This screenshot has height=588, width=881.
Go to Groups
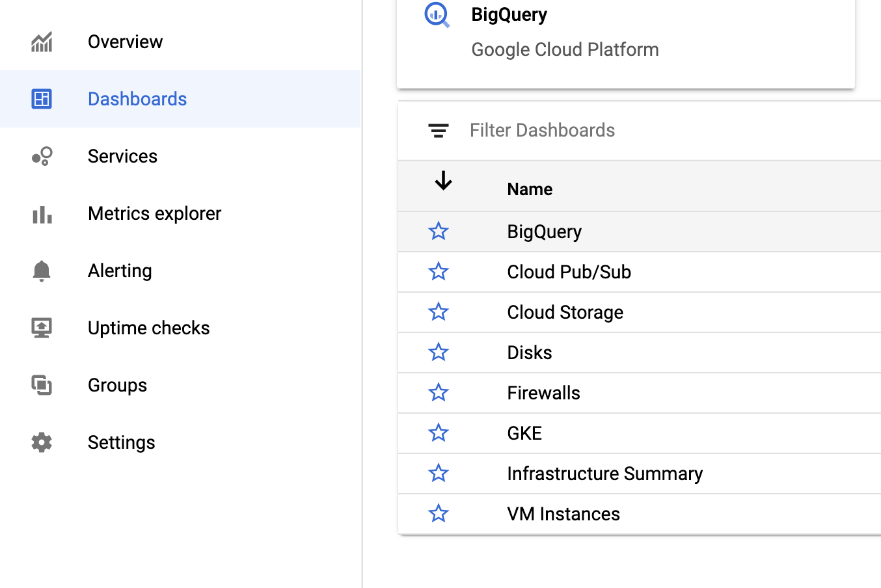pyautogui.click(x=180, y=385)
